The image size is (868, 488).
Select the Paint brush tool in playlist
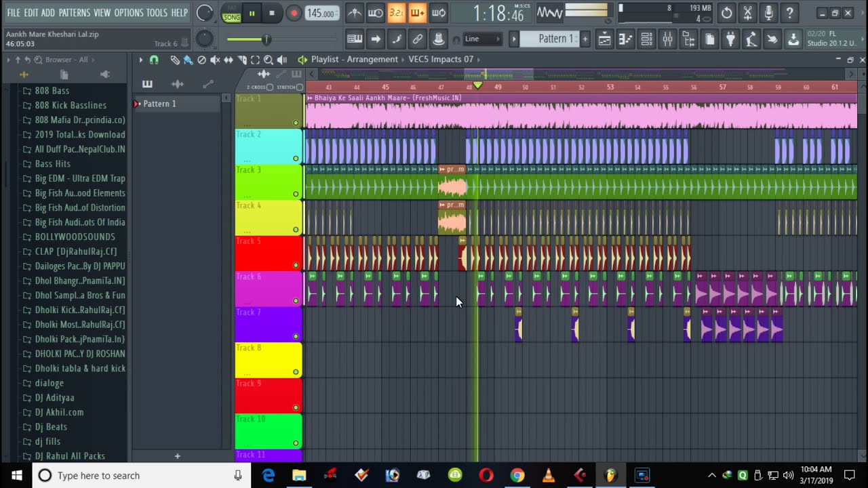pyautogui.click(x=188, y=60)
